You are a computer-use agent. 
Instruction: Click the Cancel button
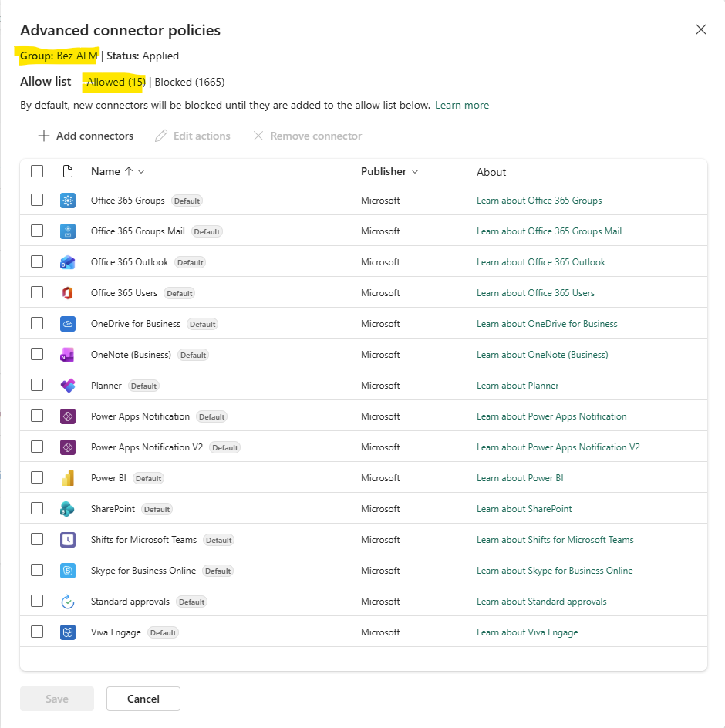[x=143, y=699]
